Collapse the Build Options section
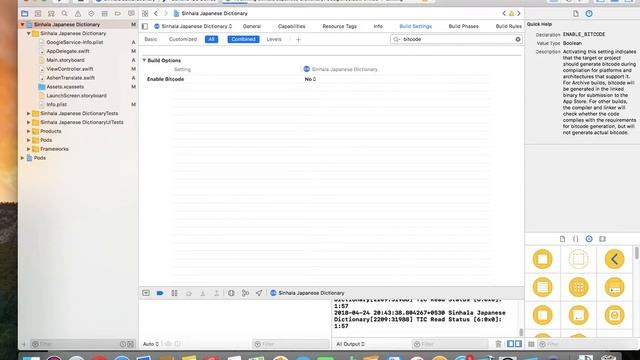Image resolution: width=640 pixels, height=360 pixels. (144, 60)
